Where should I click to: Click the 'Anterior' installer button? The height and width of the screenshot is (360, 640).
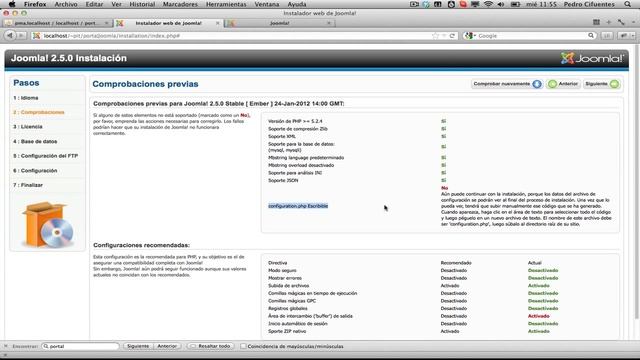tap(563, 84)
